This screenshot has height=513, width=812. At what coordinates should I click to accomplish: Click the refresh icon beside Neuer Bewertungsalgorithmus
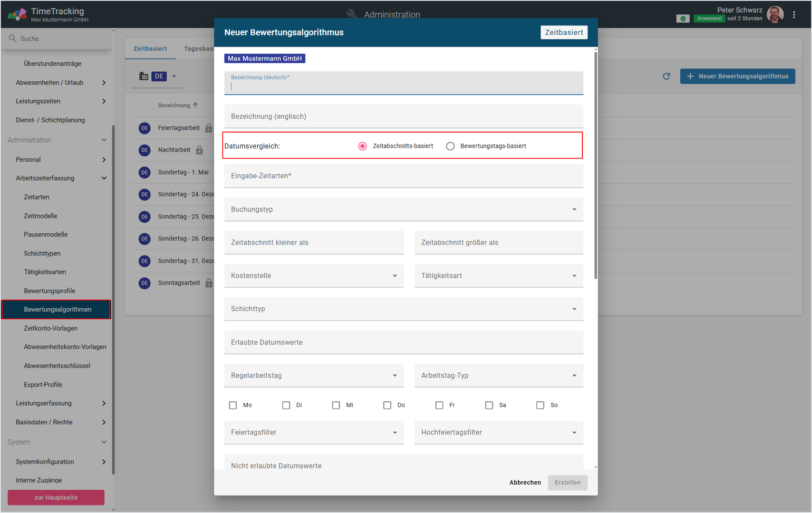(667, 76)
